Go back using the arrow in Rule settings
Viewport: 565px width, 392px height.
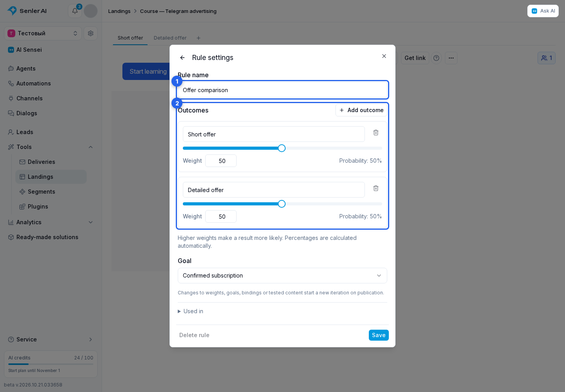click(x=182, y=58)
